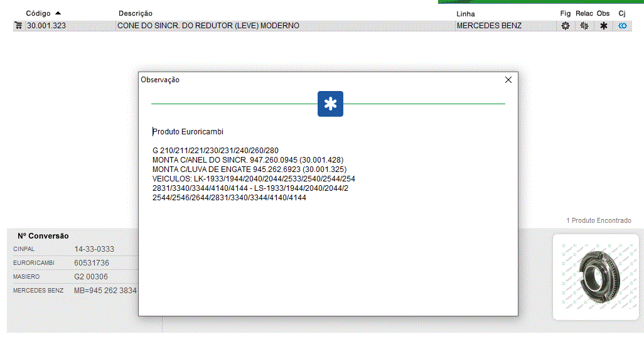Viewport: 644px width, 339px height.
Task: Click the CINPAL conversion number 14-33-0333
Action: [94, 249]
